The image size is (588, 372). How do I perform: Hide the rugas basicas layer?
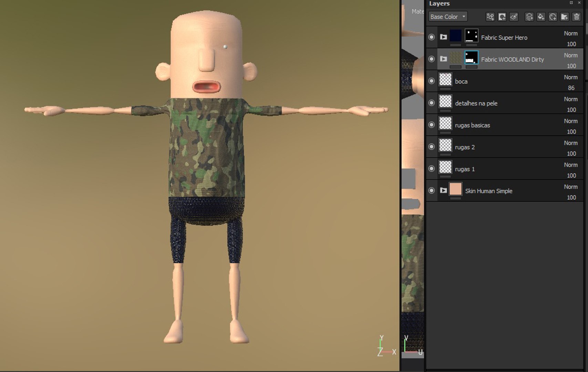(x=431, y=125)
